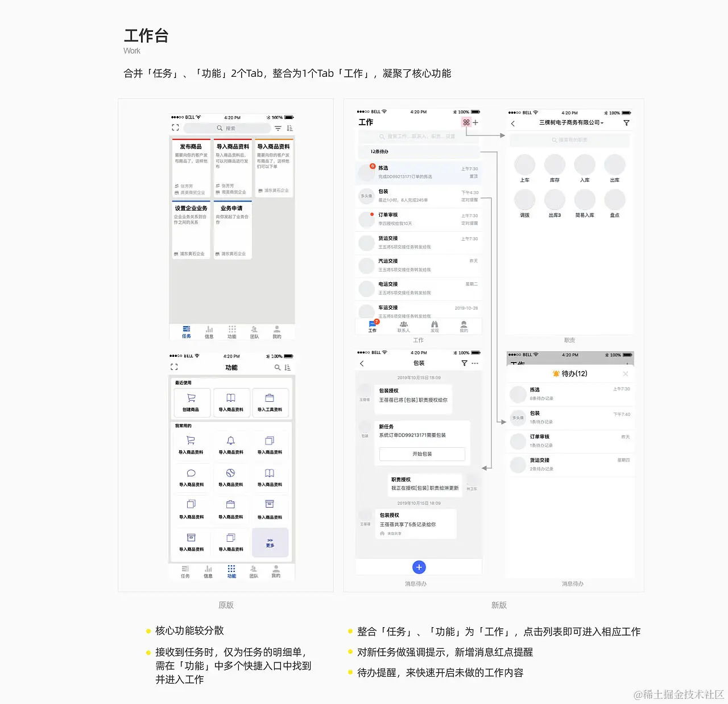Dismiss 待办(12) panel via its X control
The width and height of the screenshot is (728, 704).
pyautogui.click(x=626, y=374)
